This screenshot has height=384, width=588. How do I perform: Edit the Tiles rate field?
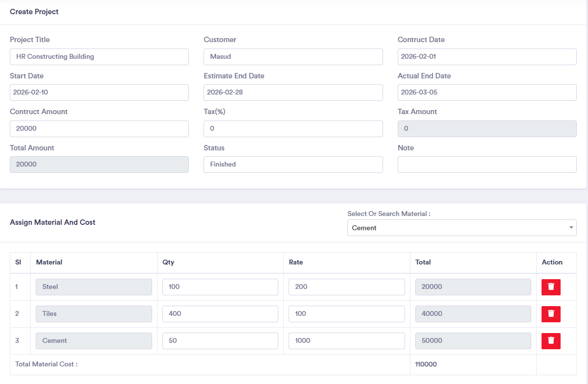(346, 314)
